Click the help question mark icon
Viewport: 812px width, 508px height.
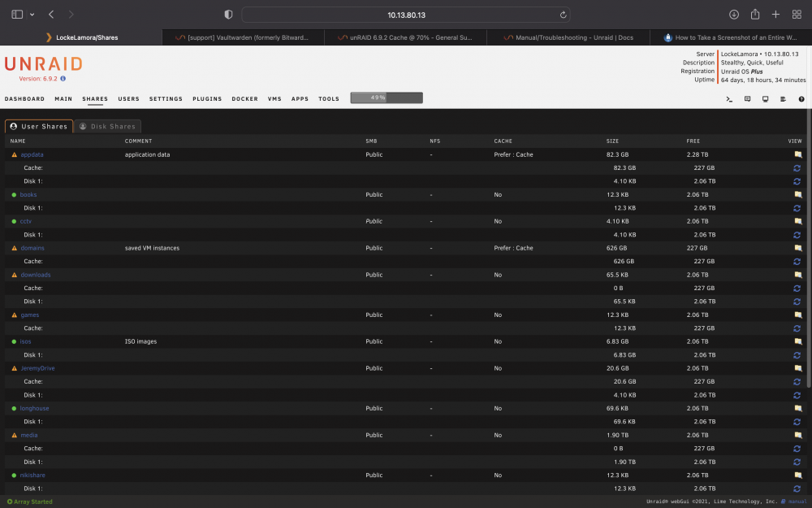point(801,99)
